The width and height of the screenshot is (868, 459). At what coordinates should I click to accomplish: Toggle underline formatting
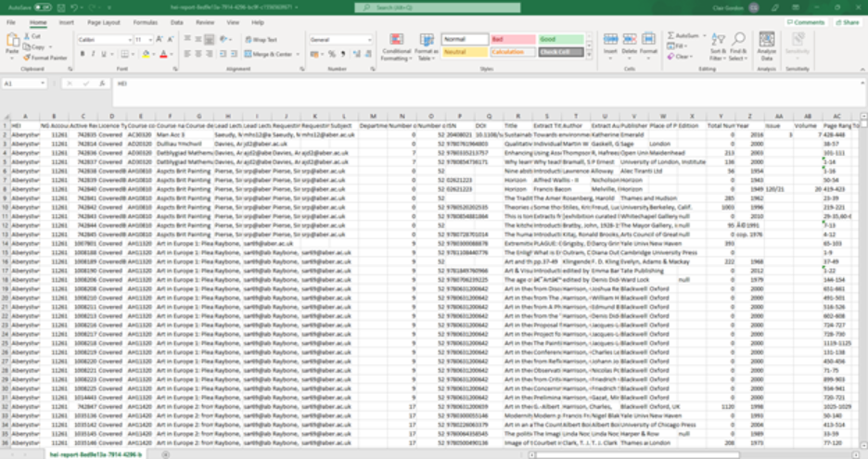click(104, 55)
